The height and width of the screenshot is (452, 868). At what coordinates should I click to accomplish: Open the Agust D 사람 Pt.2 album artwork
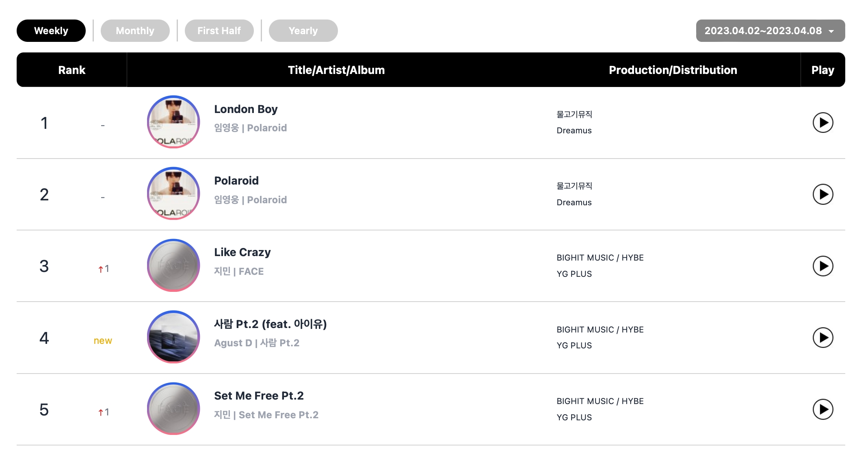coord(173,337)
